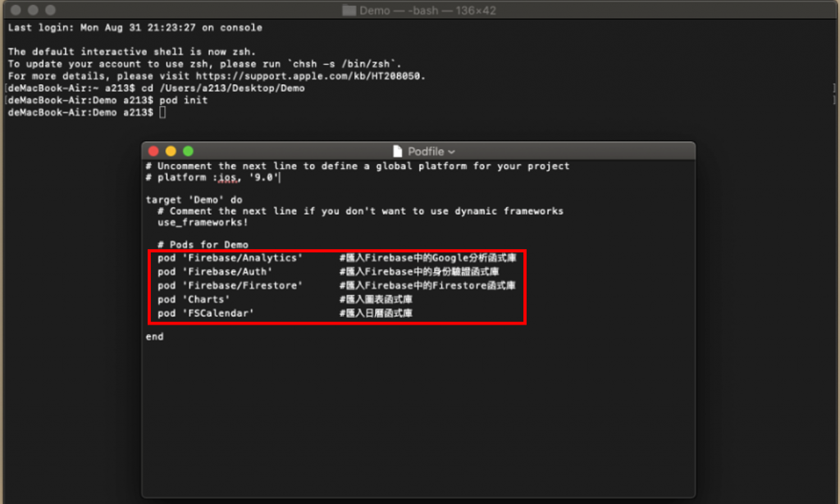
Task: Click the comment after 'FSCalendar' pod
Action: 376,314
